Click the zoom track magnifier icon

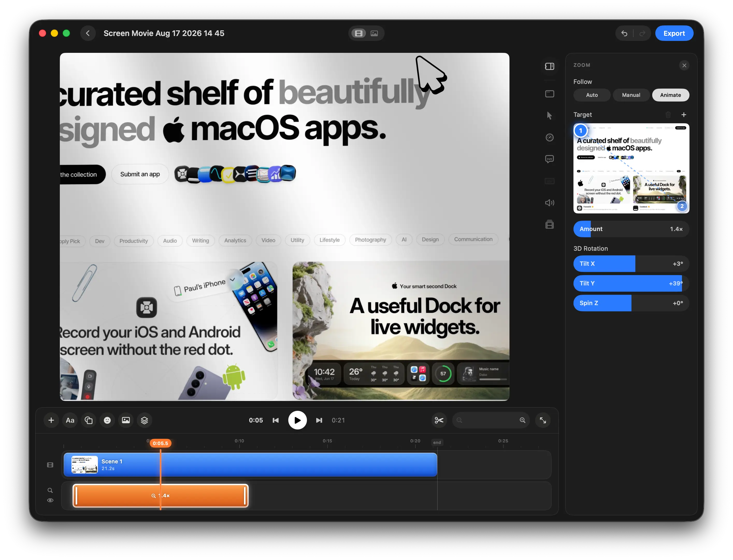pos(50,490)
